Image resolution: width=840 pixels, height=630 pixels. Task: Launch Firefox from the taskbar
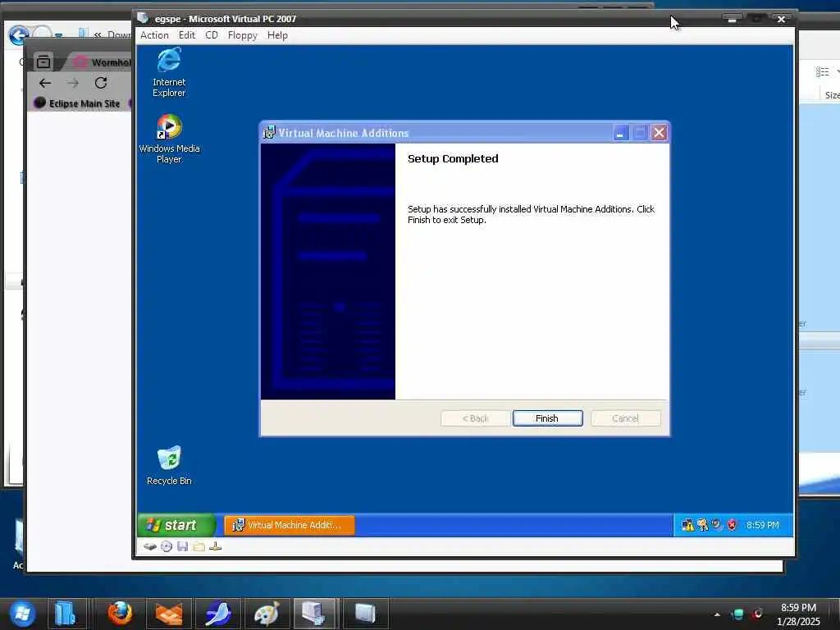pyautogui.click(x=120, y=614)
